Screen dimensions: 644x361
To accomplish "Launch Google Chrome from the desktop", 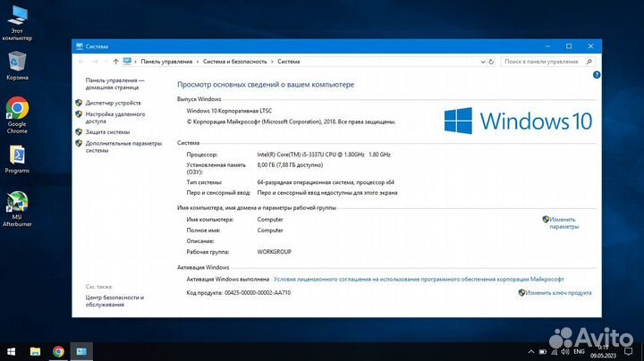I will (17, 115).
